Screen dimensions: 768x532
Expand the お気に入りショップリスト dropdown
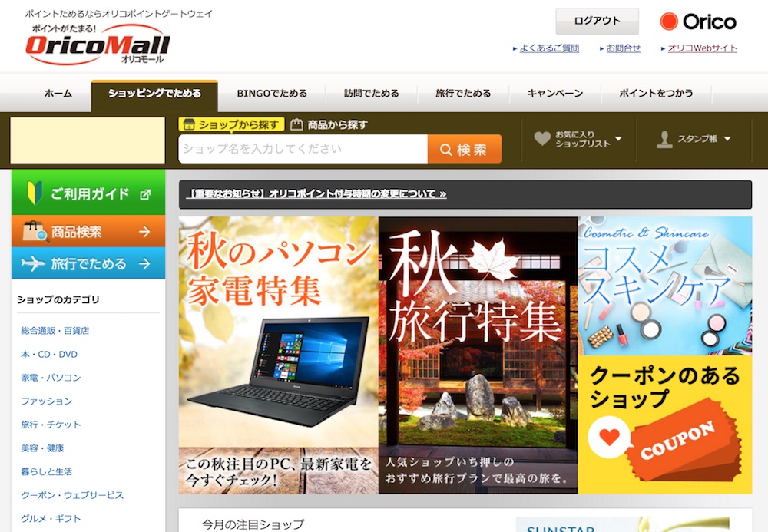tap(618, 139)
